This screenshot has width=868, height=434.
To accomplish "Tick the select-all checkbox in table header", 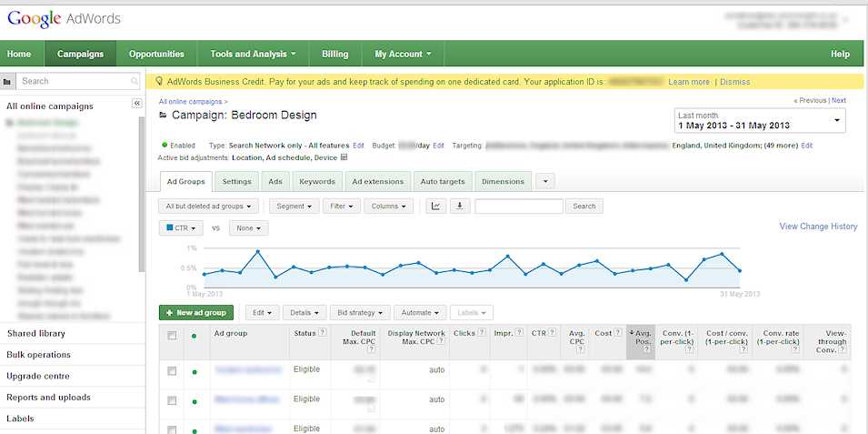I will pos(172,335).
